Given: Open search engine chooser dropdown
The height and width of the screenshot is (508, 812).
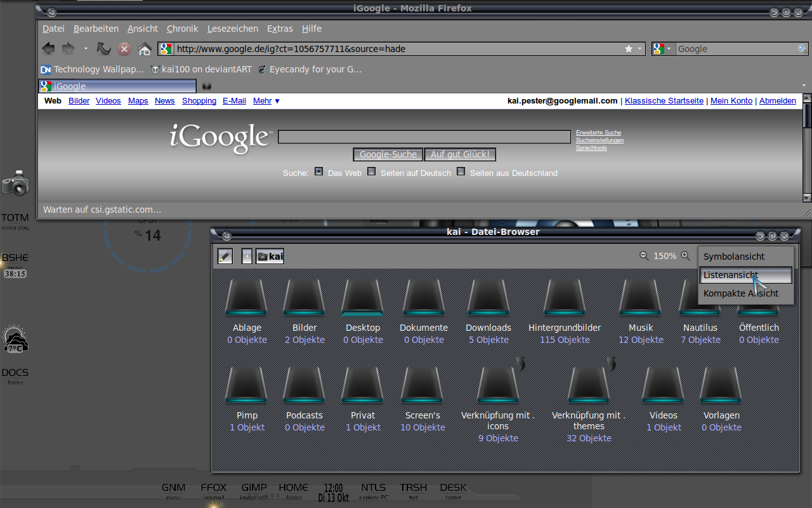Looking at the screenshot, I should pyautogui.click(x=663, y=49).
